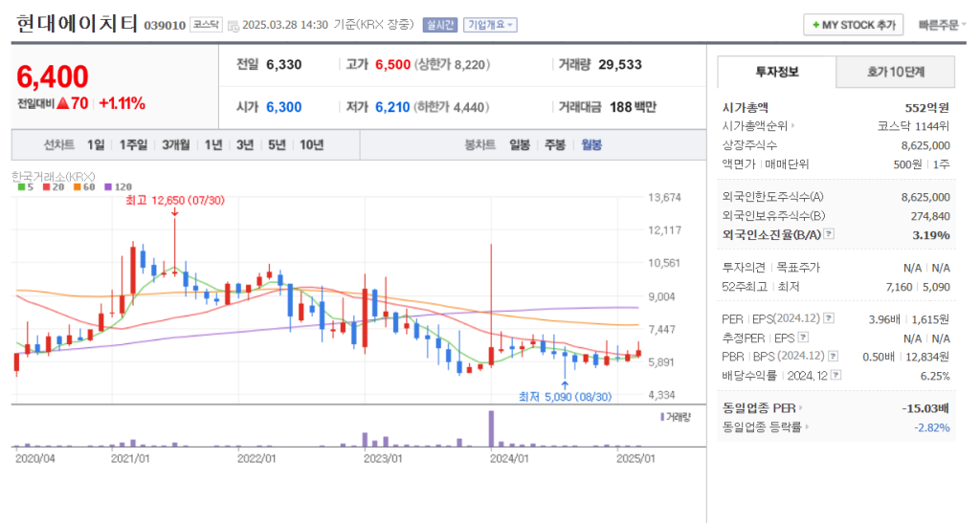Switch candle chart to 주봉
This screenshot has width=980, height=523.
point(555,144)
